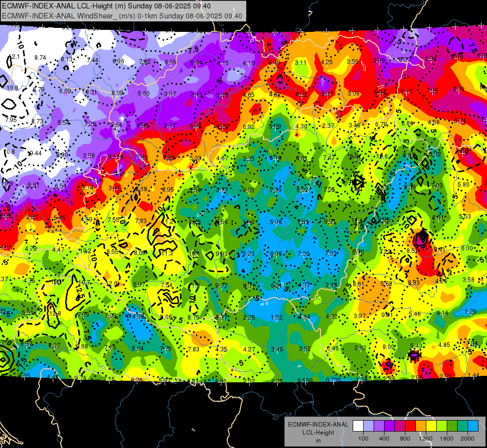The height and width of the screenshot is (448, 487).
Task: Click the wind shear value 6.46
Action: click(x=333, y=348)
